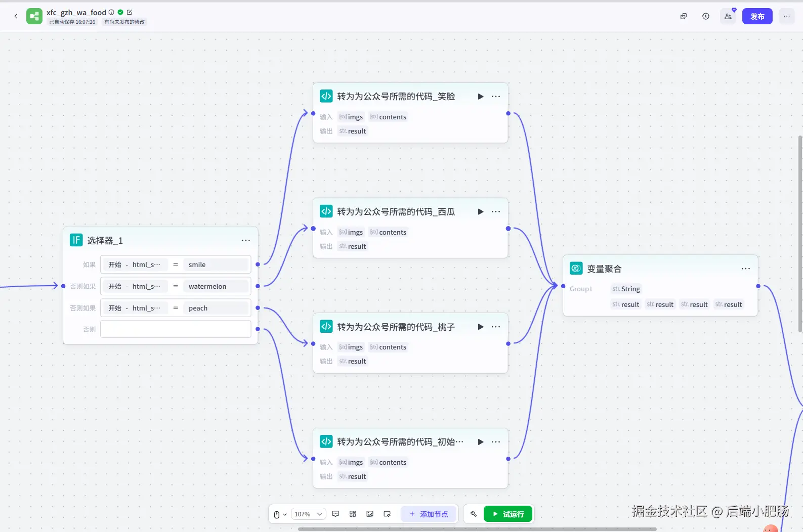Expand the mouse interaction mode dropdown

pyautogui.click(x=280, y=514)
